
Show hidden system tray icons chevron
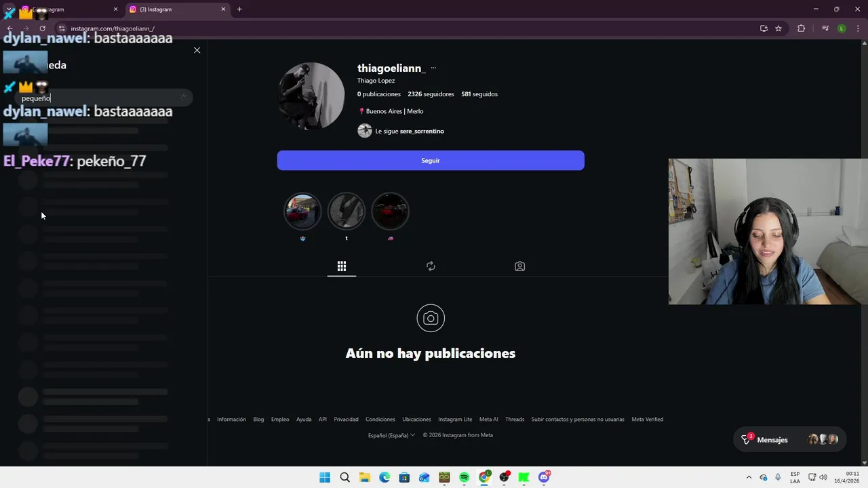click(x=749, y=477)
